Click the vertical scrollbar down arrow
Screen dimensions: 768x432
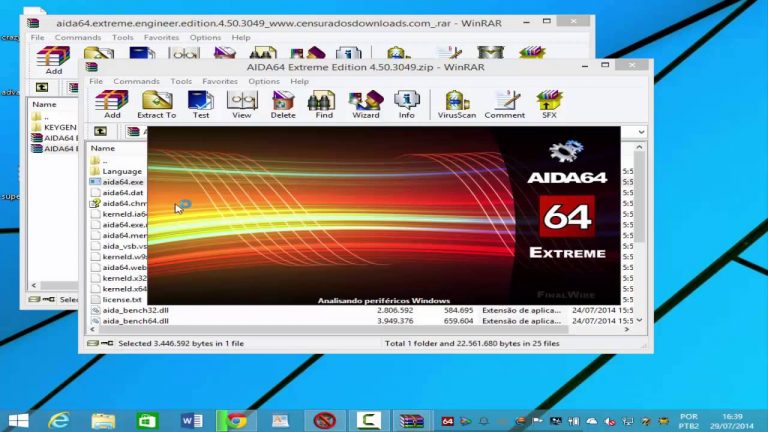tap(639, 320)
